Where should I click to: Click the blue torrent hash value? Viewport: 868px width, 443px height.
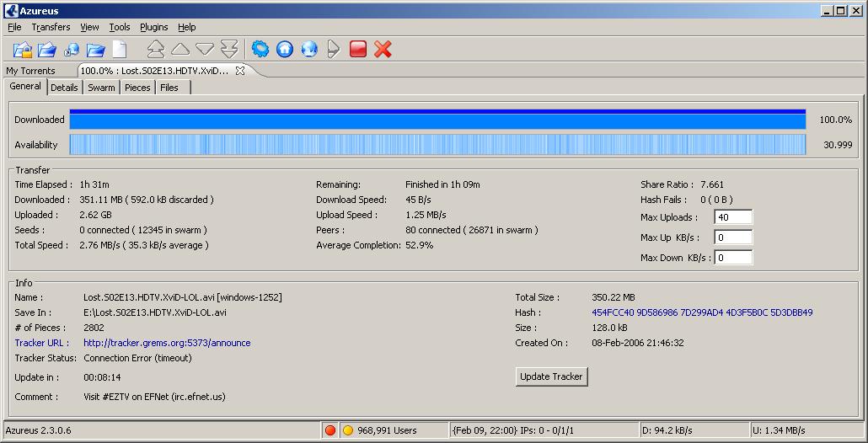(702, 312)
